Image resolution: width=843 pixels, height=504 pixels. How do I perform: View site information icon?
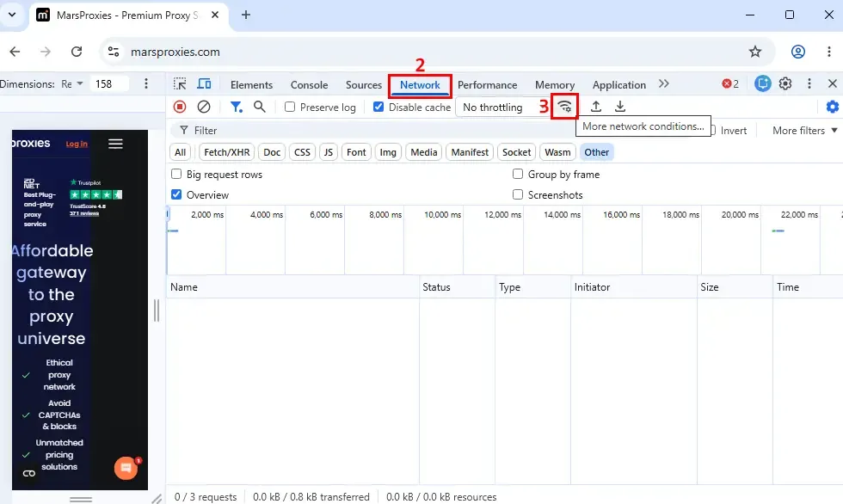click(x=114, y=52)
